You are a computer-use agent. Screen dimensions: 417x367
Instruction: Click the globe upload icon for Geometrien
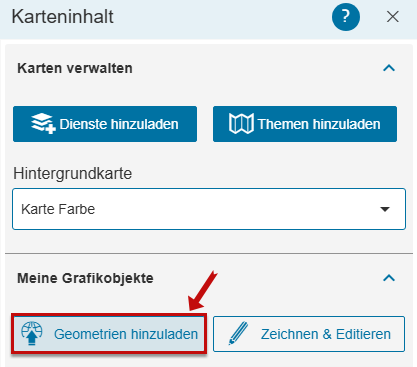pos(32,333)
